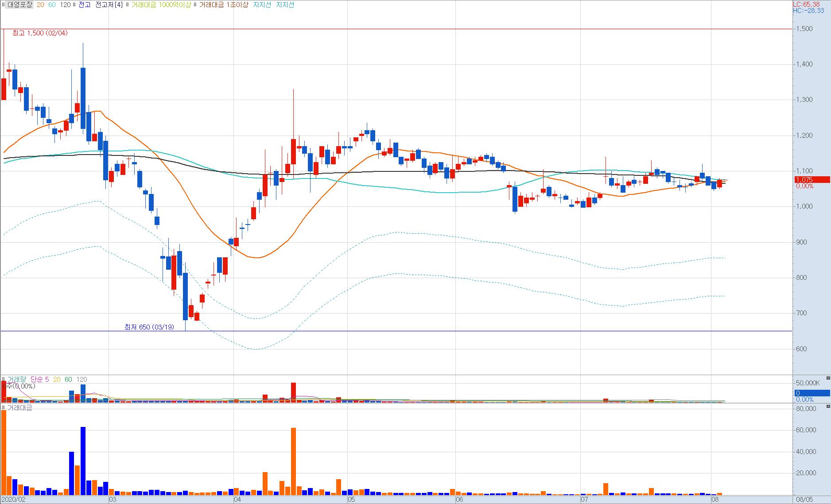Click the 1,500 price axis label
This screenshot has width=831, height=504.
(x=804, y=29)
